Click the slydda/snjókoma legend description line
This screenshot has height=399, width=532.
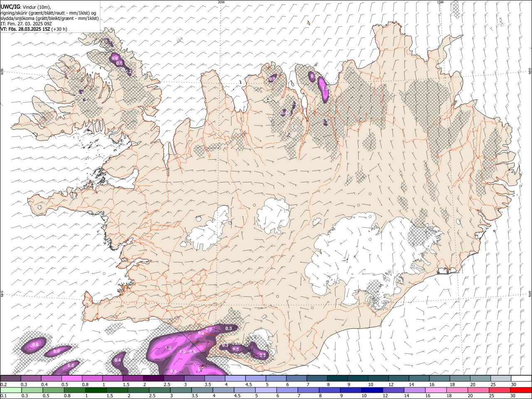(x=49, y=18)
